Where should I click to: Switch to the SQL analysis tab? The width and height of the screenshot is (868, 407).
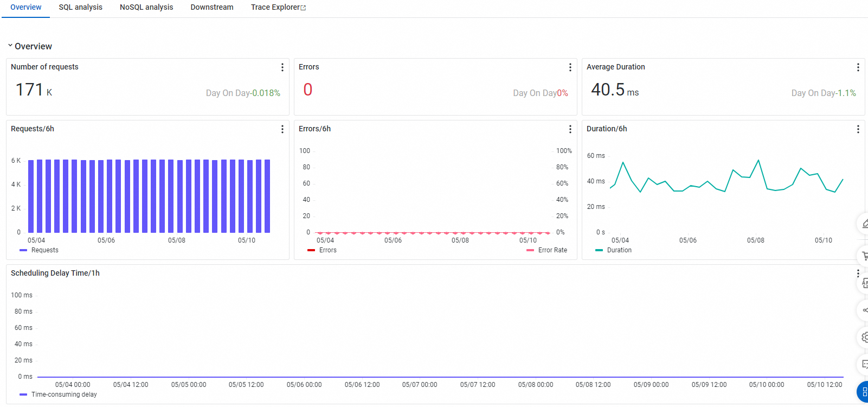[80, 7]
